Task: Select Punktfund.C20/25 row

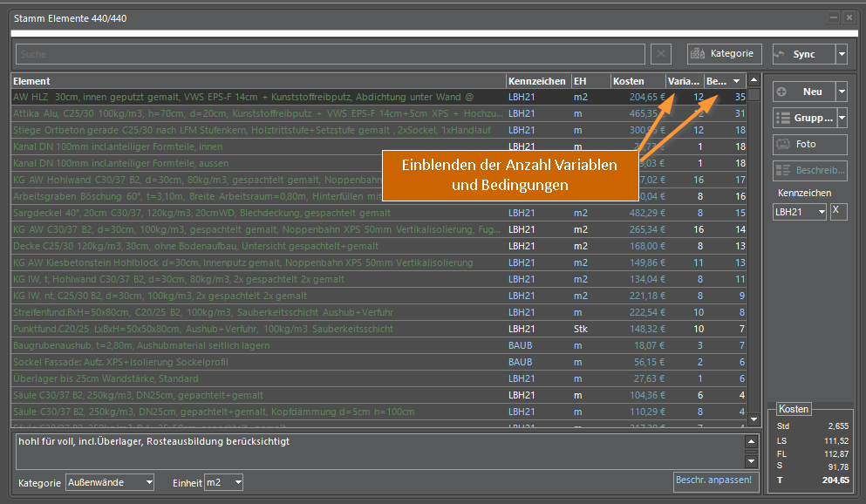Action: coord(378,329)
